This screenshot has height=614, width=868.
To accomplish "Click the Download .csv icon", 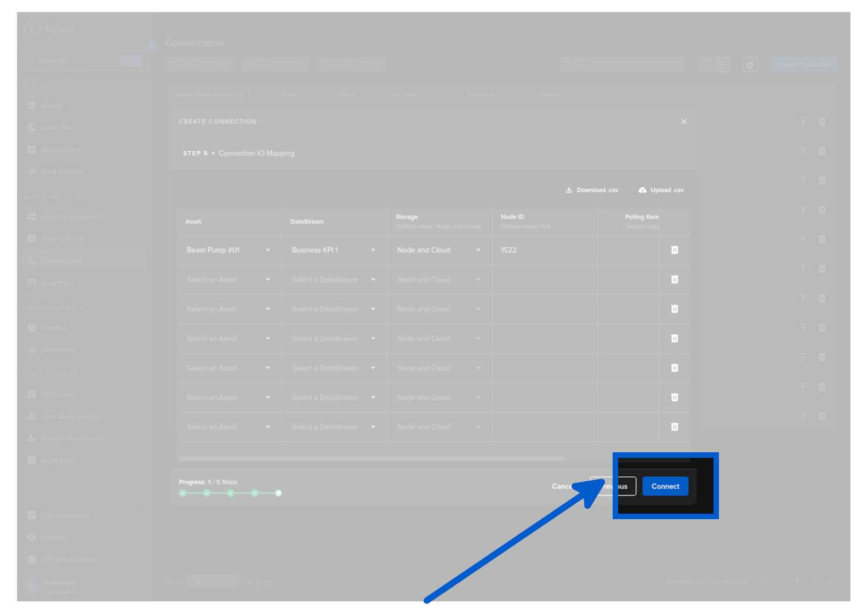I will click(569, 190).
